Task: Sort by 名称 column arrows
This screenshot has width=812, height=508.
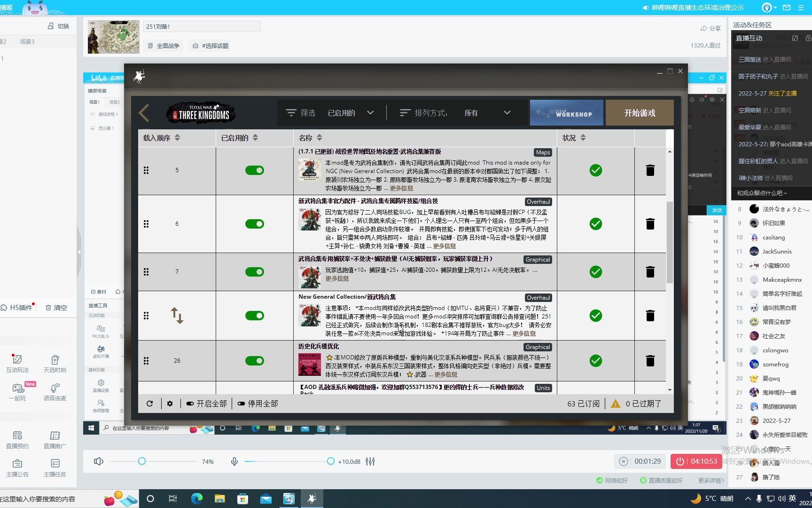Action: (x=320, y=138)
